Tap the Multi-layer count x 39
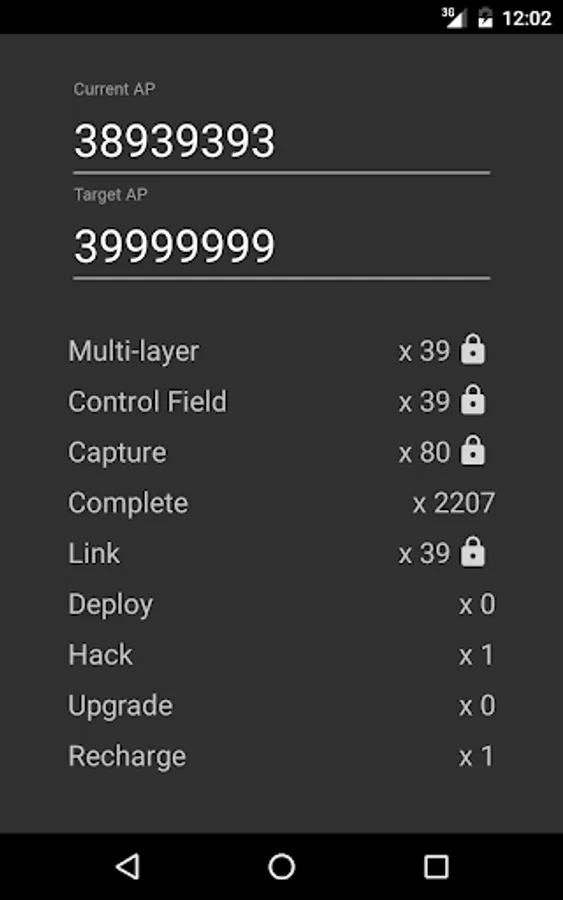Image resolution: width=563 pixels, height=900 pixels. [x=424, y=351]
